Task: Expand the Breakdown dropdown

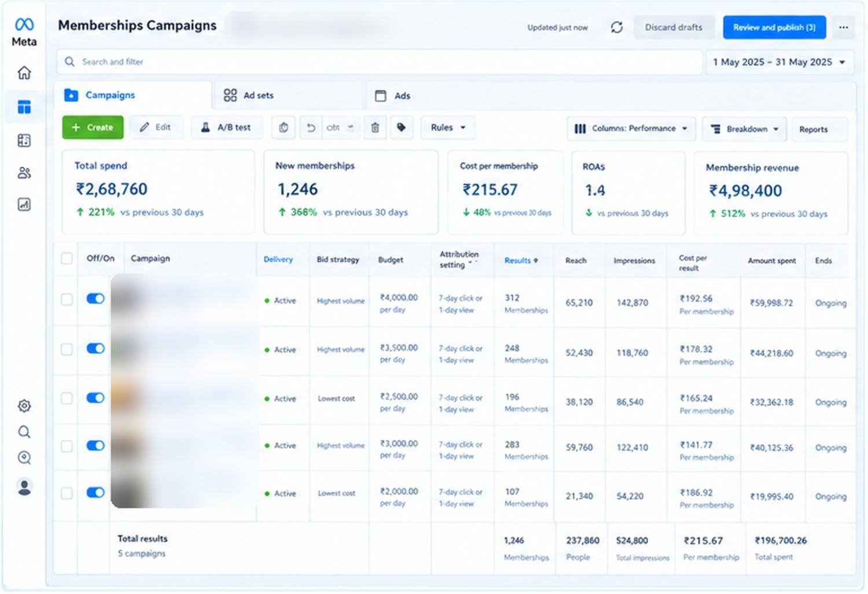Action: [x=744, y=129]
